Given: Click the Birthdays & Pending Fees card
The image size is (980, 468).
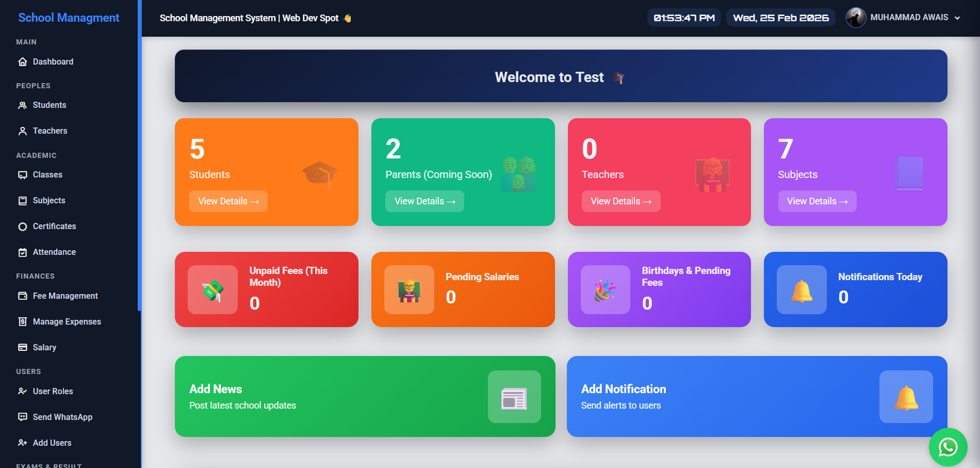Looking at the screenshot, I should (659, 289).
